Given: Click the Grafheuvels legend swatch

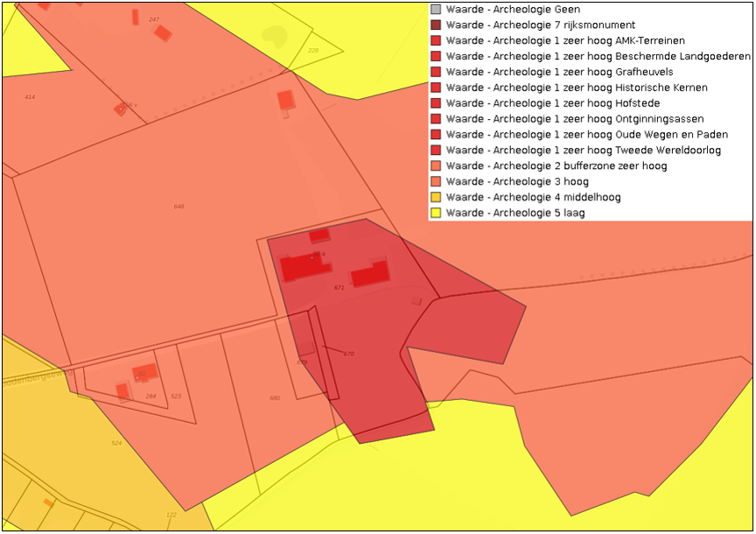Looking at the screenshot, I should coord(436,72).
